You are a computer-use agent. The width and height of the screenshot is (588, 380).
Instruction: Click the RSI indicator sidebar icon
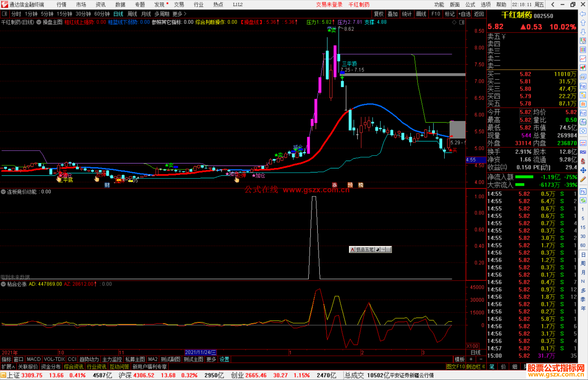coord(583,152)
